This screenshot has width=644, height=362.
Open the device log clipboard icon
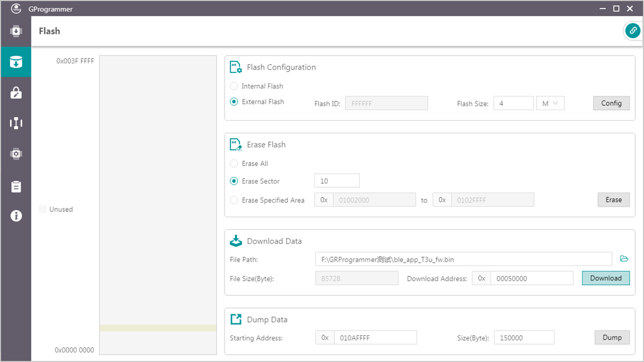tap(16, 186)
